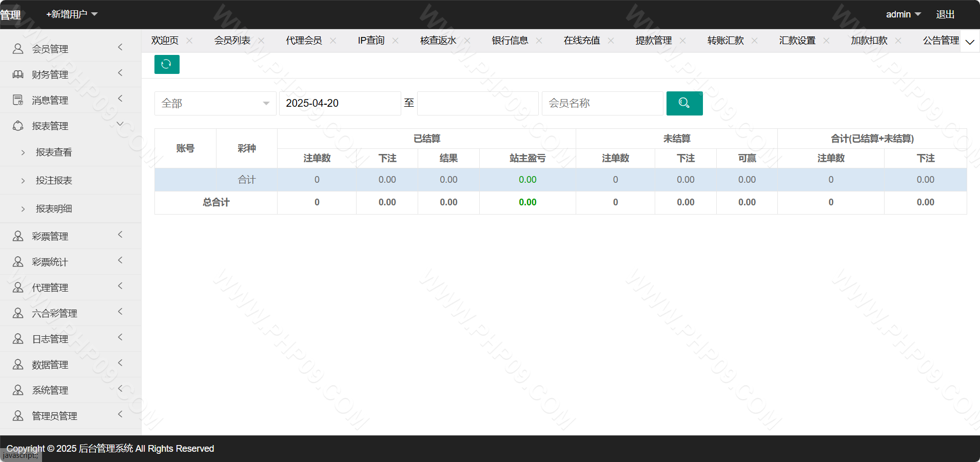The image size is (980, 462).
Task: Click the 会员管理 user icon in sidebar
Action: pyautogui.click(x=18, y=49)
